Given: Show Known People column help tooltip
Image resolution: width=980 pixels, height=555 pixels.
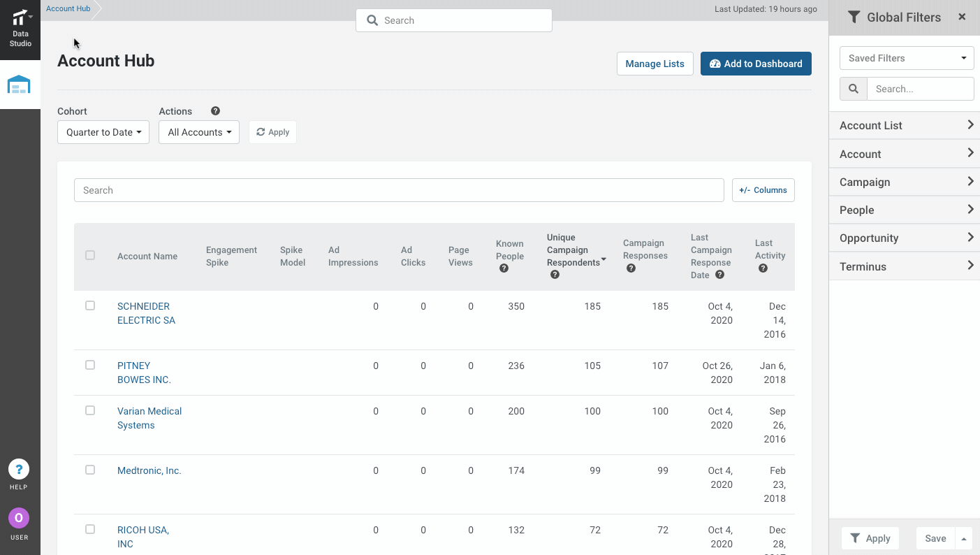Looking at the screenshot, I should 504,268.
